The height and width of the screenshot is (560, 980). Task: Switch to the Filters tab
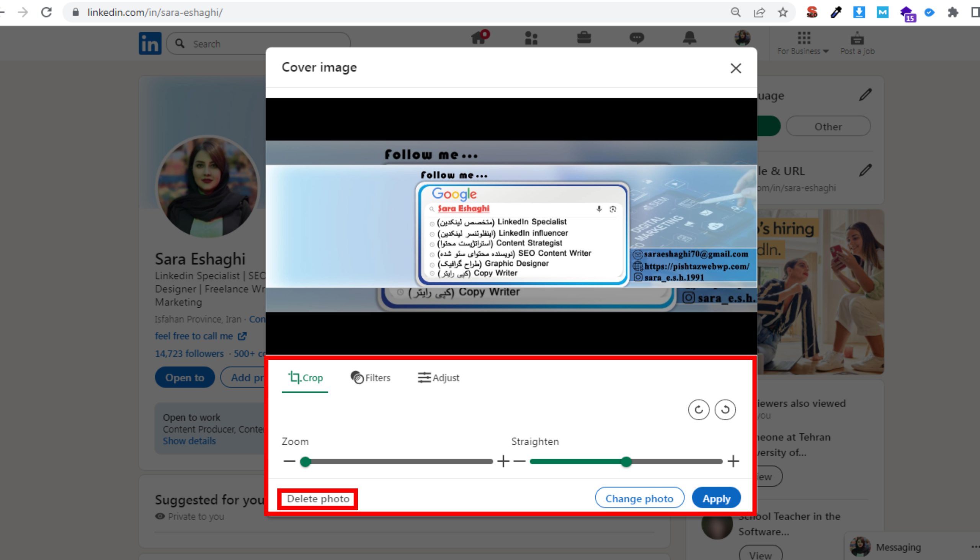tap(371, 378)
